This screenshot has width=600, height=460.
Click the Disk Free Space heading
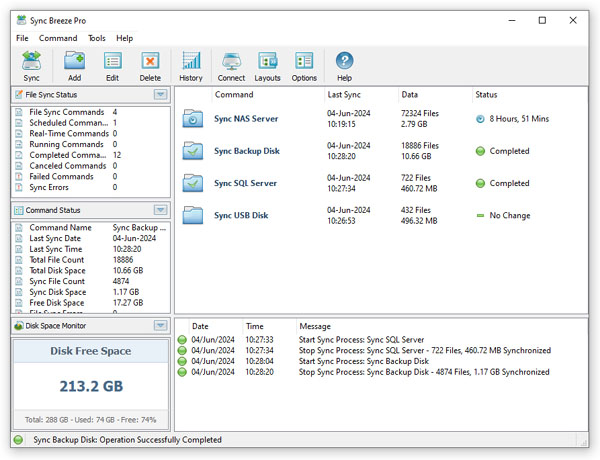91,351
